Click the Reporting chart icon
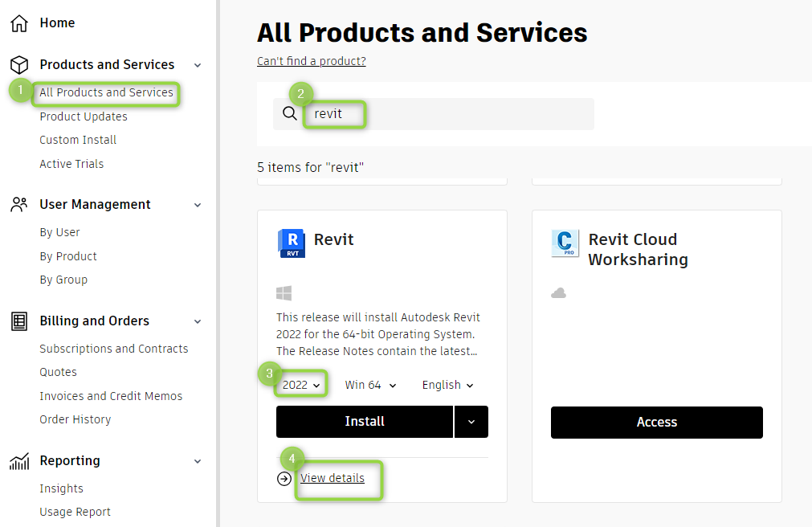 [18, 460]
